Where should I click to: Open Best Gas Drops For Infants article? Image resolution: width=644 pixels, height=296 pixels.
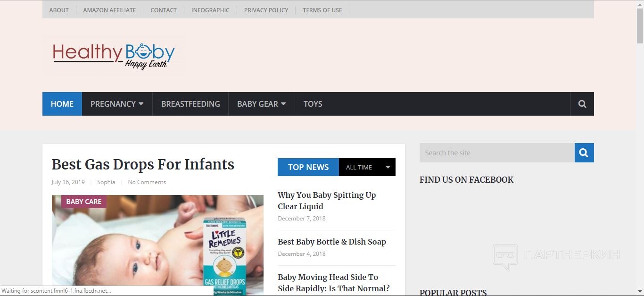click(x=143, y=164)
